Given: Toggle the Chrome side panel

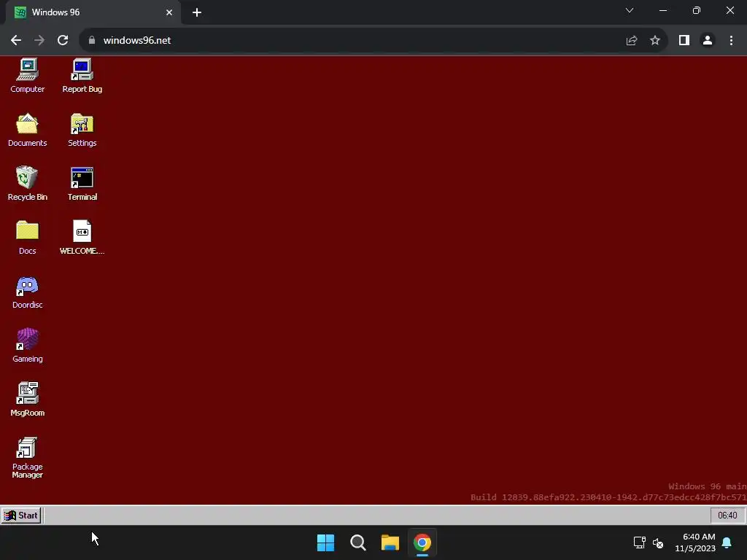Looking at the screenshot, I should pos(684,40).
